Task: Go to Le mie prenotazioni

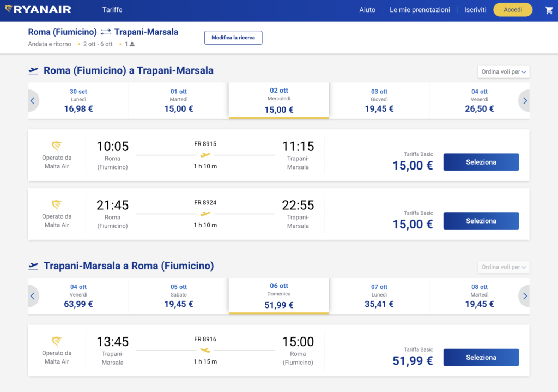Action: click(420, 10)
